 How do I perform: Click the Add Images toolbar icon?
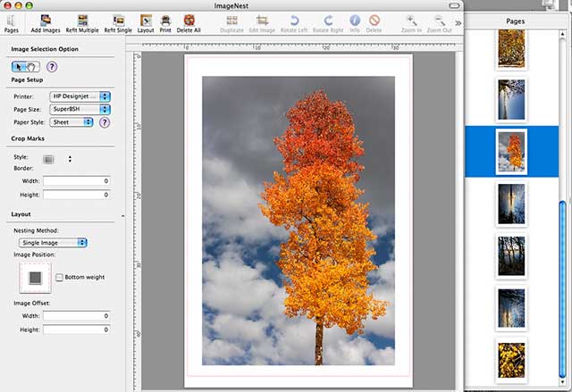tap(46, 23)
